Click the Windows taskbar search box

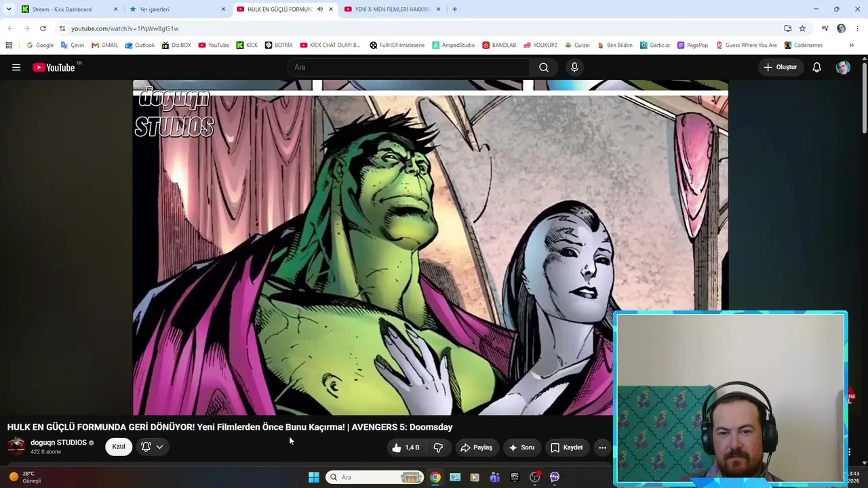[x=374, y=477]
